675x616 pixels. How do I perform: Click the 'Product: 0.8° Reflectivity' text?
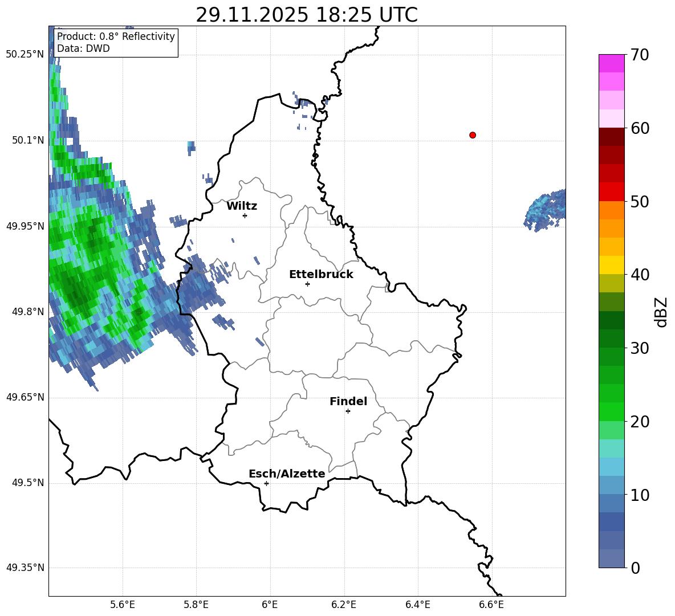pyautogui.click(x=116, y=36)
